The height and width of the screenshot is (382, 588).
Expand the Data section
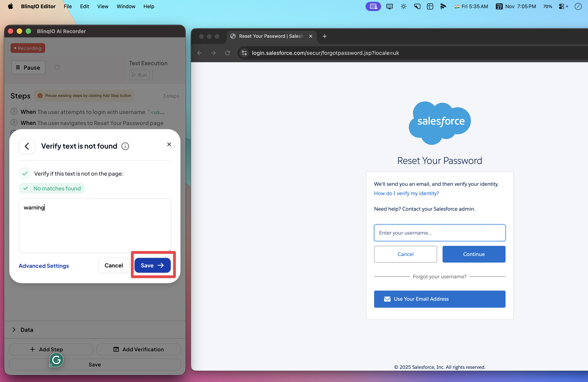[x=14, y=330]
